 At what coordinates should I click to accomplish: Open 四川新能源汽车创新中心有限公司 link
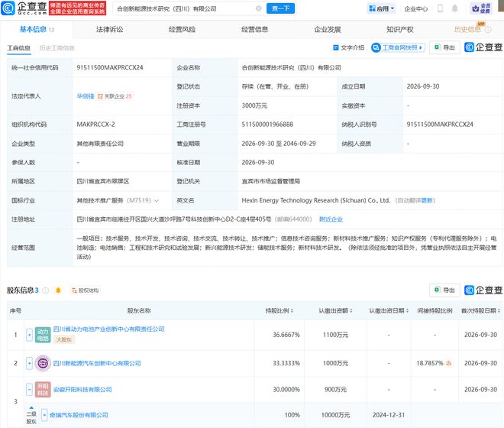click(97, 363)
